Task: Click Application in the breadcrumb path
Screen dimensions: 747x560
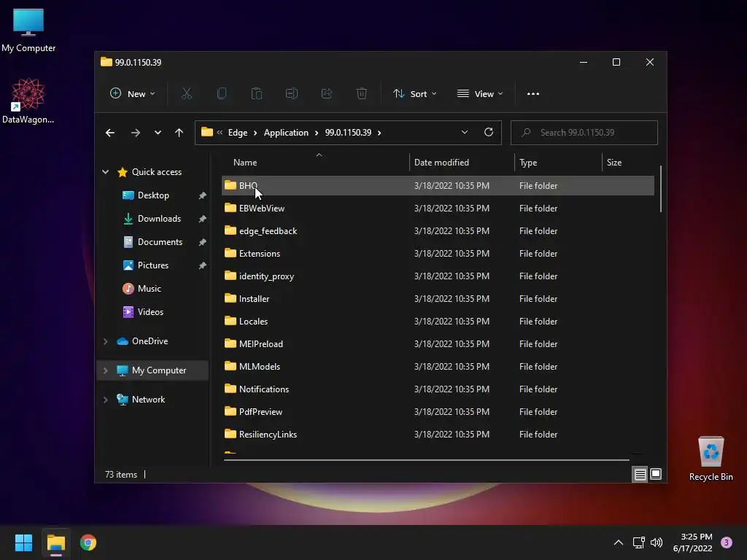Action: pos(286,133)
